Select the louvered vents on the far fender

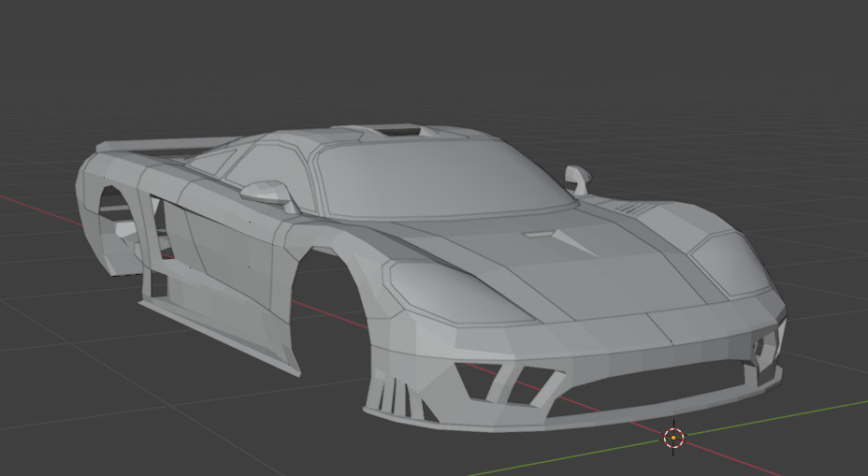(633, 207)
